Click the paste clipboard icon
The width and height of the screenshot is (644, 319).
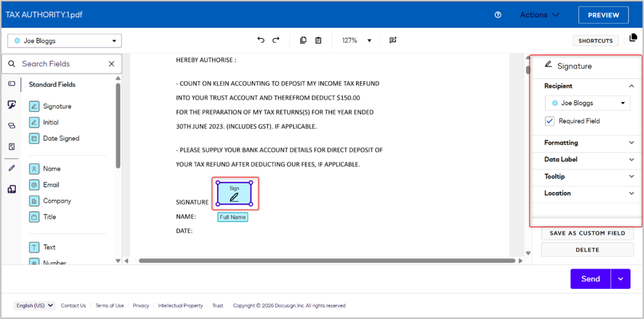(318, 40)
